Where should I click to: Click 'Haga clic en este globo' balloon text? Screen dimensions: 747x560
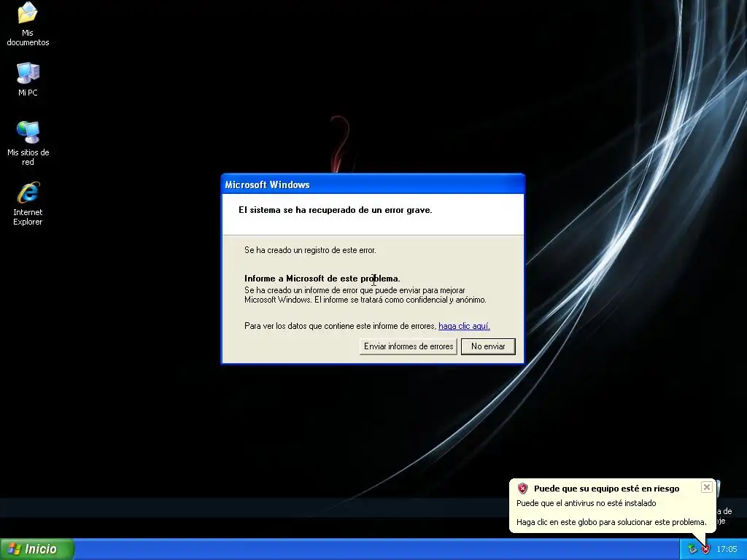(x=611, y=522)
